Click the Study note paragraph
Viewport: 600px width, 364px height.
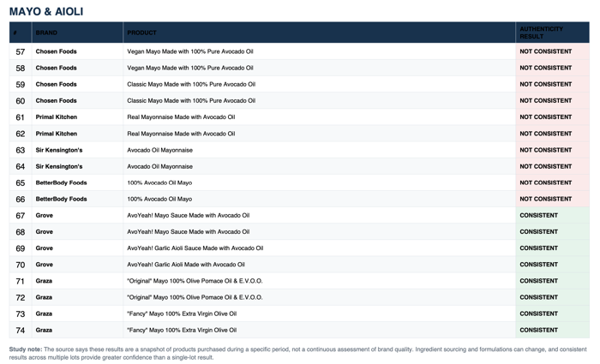[297, 353]
